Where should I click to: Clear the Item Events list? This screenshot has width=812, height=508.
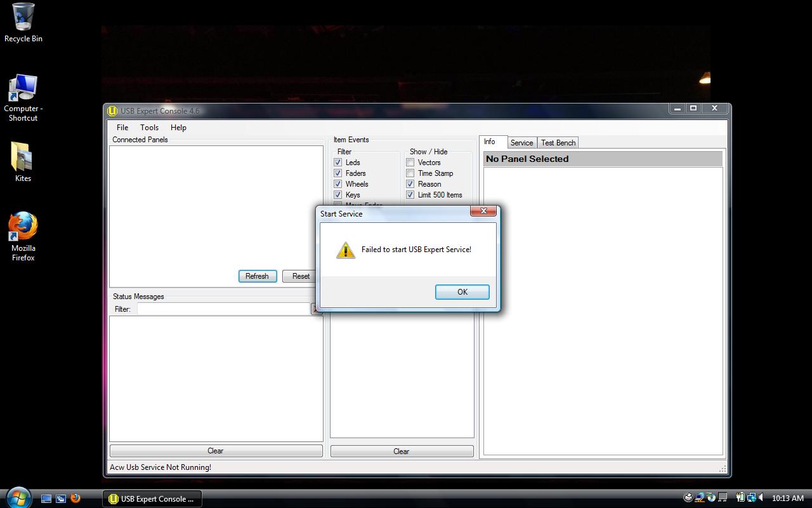402,451
